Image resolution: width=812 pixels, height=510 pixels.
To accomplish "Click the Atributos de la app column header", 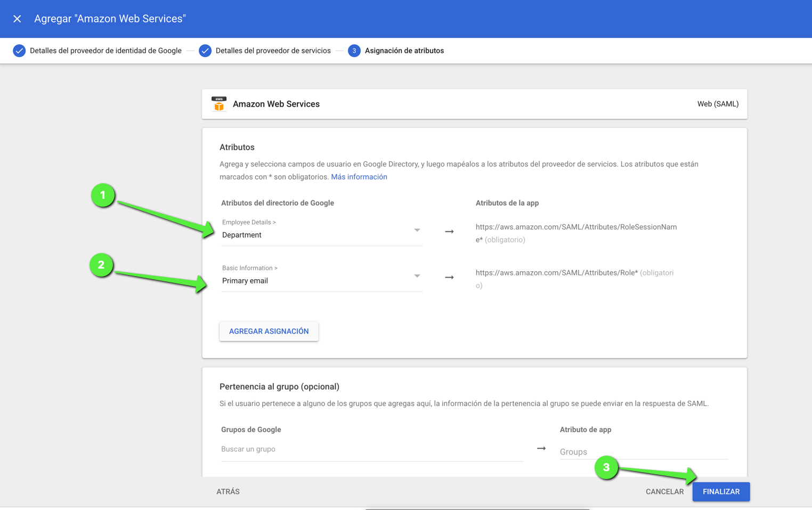I will [x=507, y=203].
